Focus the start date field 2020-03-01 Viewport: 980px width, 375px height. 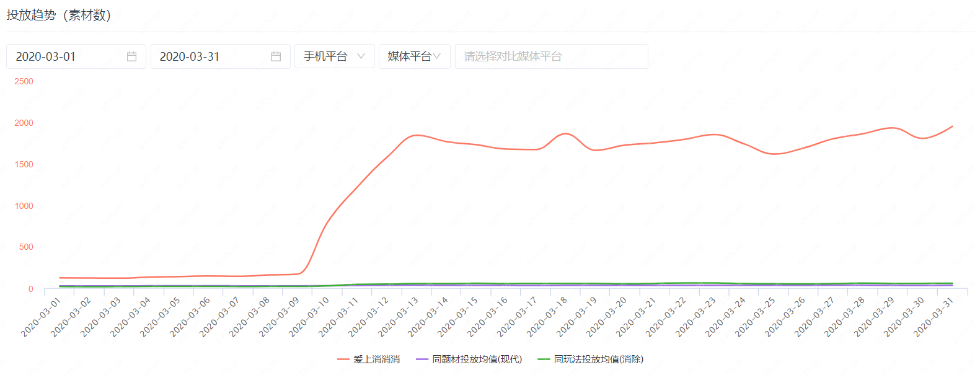tap(68, 56)
